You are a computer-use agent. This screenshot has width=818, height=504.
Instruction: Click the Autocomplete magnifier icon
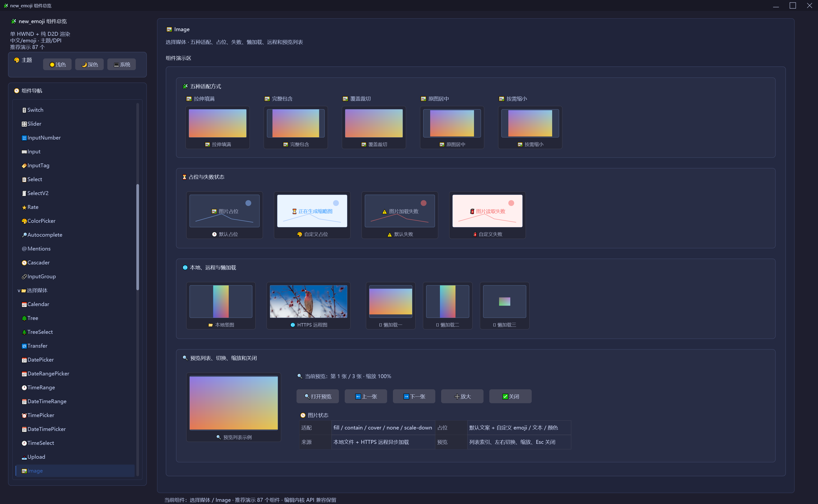pyautogui.click(x=24, y=235)
